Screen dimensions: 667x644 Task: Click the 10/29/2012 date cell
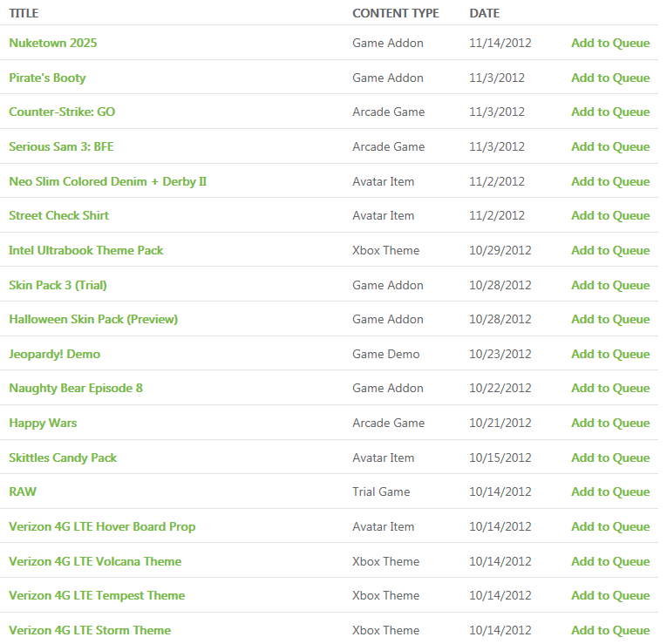point(500,250)
